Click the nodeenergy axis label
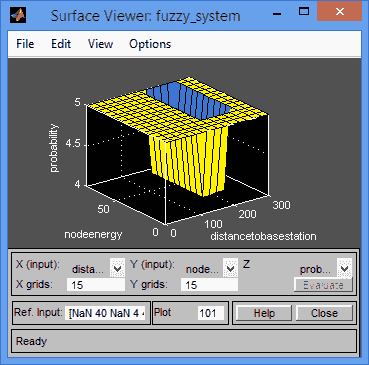Image resolution: width=369 pixels, height=365 pixels. [x=93, y=234]
